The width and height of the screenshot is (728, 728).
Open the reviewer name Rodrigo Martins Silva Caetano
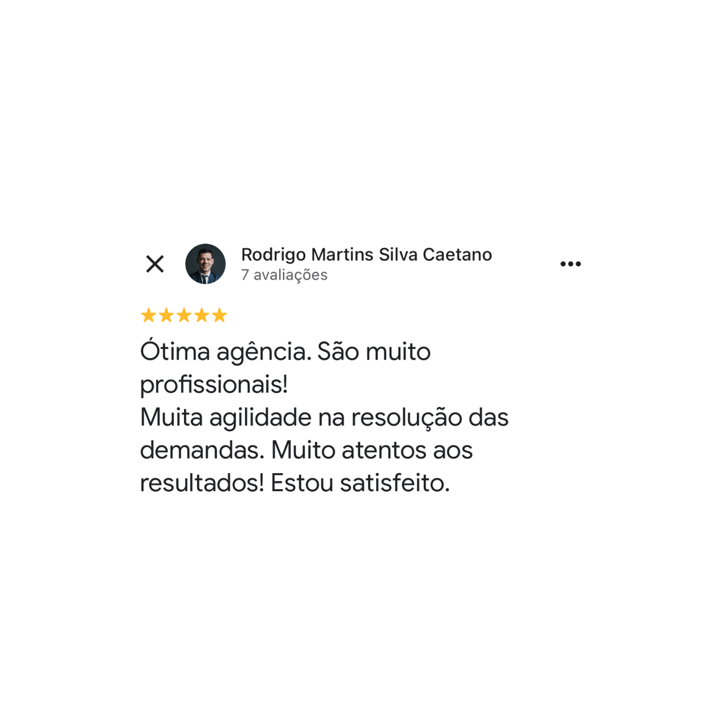click(366, 254)
